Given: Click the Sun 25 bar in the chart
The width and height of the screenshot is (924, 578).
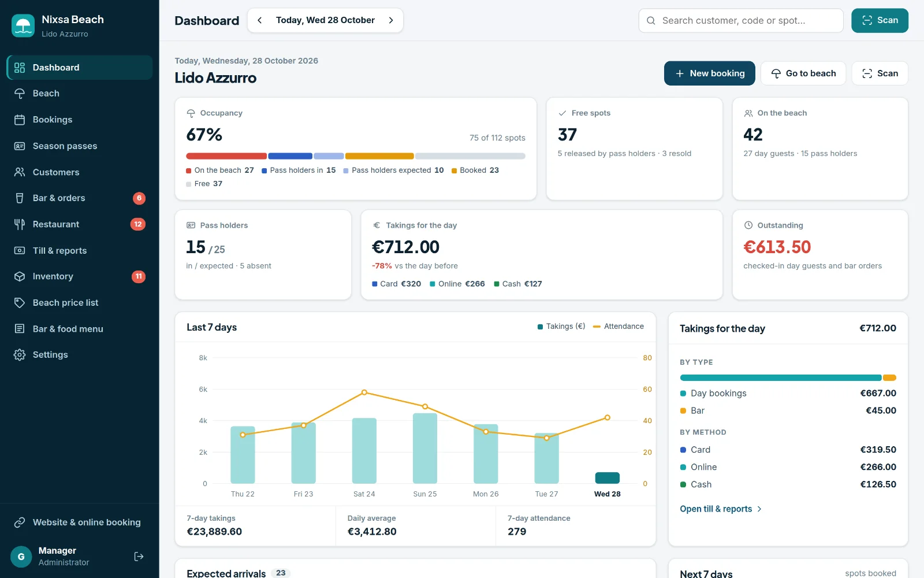Looking at the screenshot, I should (425, 449).
